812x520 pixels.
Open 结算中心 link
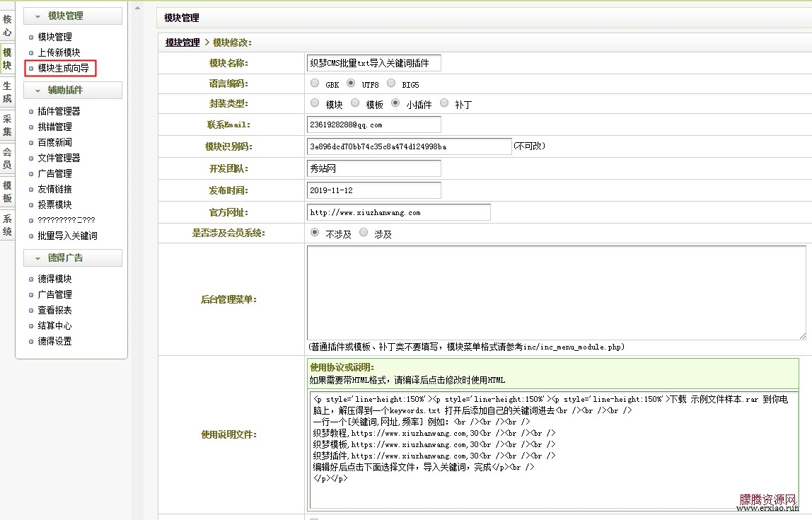(x=55, y=325)
